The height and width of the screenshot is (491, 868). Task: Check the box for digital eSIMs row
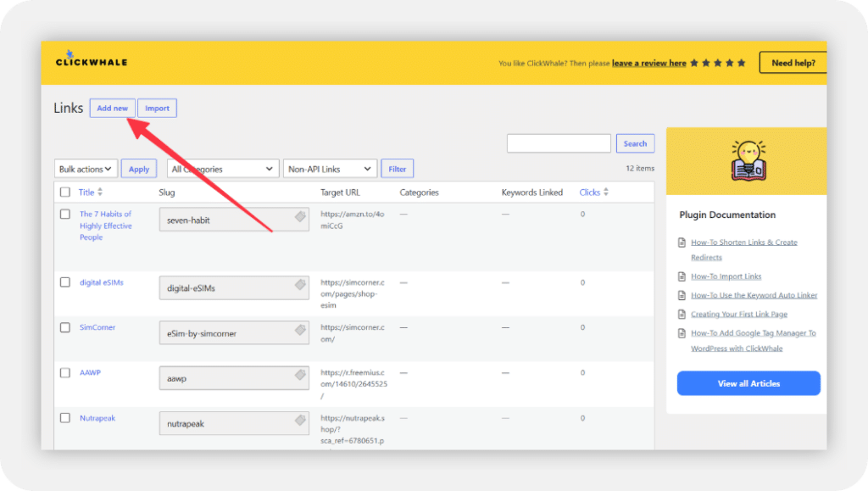65,282
